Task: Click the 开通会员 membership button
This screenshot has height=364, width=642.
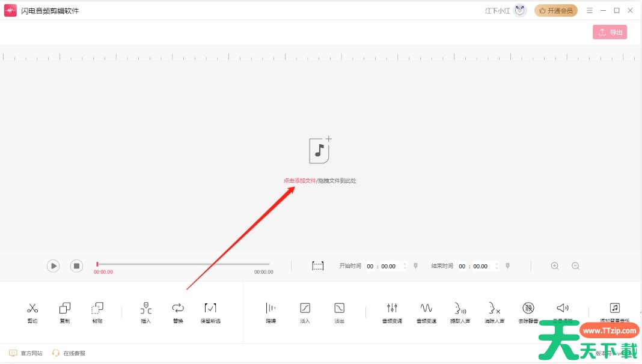Action: (556, 11)
